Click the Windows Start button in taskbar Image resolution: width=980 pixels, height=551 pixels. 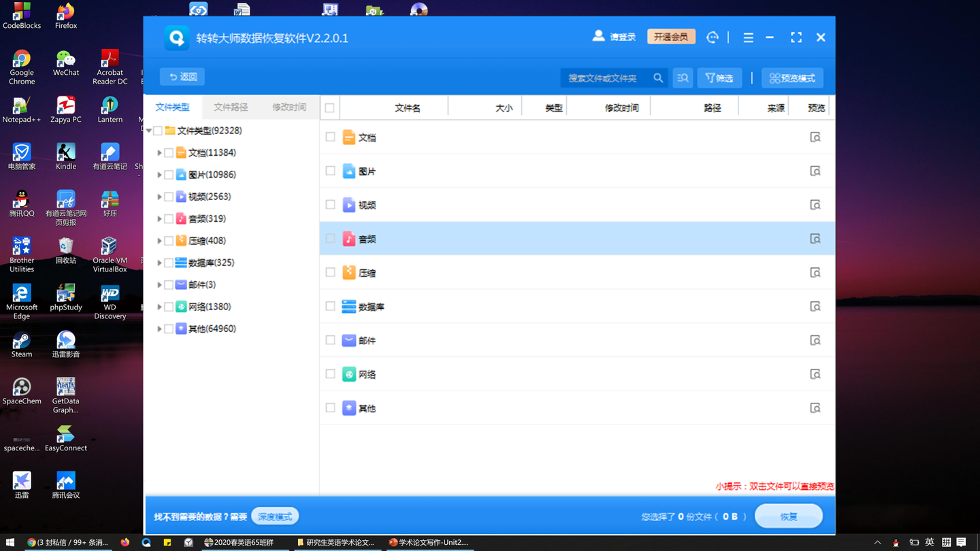(x=10, y=542)
